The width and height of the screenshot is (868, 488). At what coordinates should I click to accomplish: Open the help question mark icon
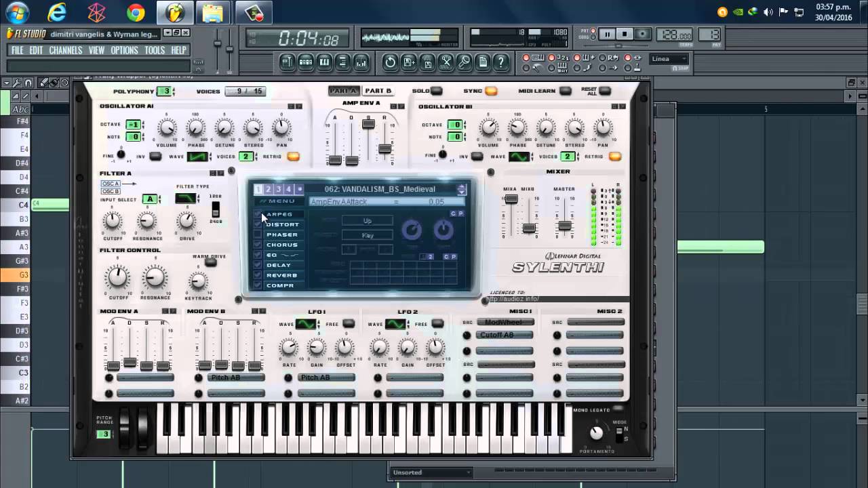tap(500, 62)
